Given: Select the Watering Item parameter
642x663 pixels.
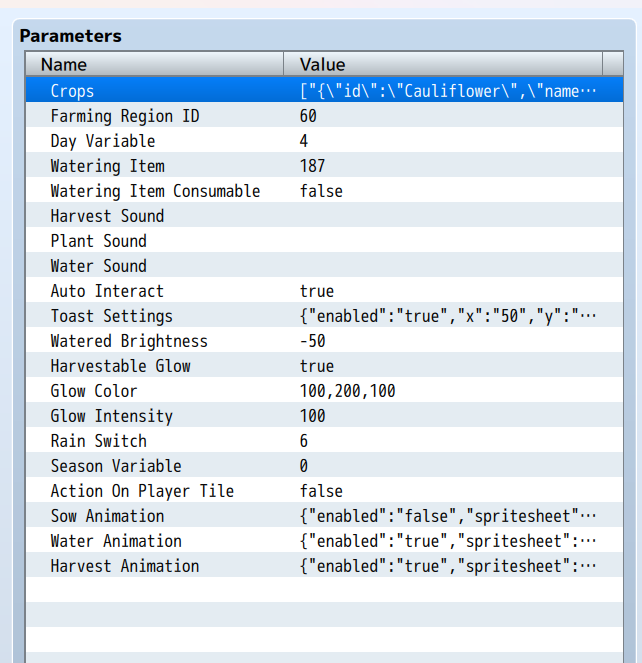Looking at the screenshot, I should (108, 166).
